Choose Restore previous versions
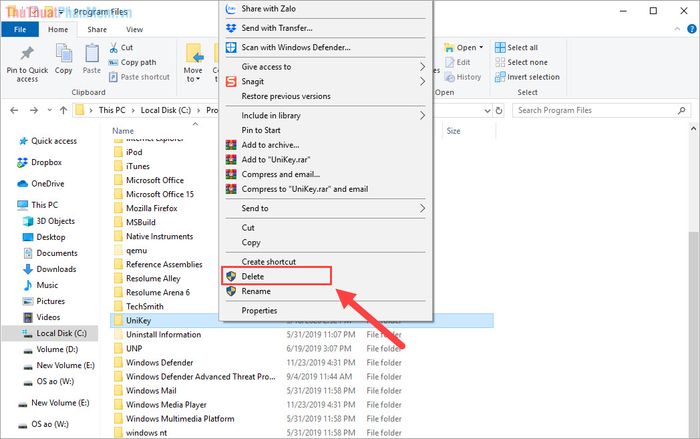Screen dimensions: 700x439 [x=325, y=96]
